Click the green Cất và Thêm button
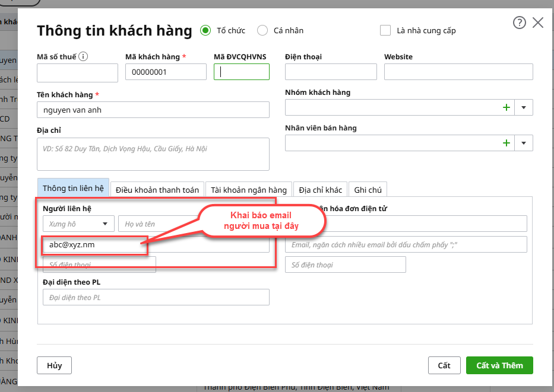 pos(499,365)
